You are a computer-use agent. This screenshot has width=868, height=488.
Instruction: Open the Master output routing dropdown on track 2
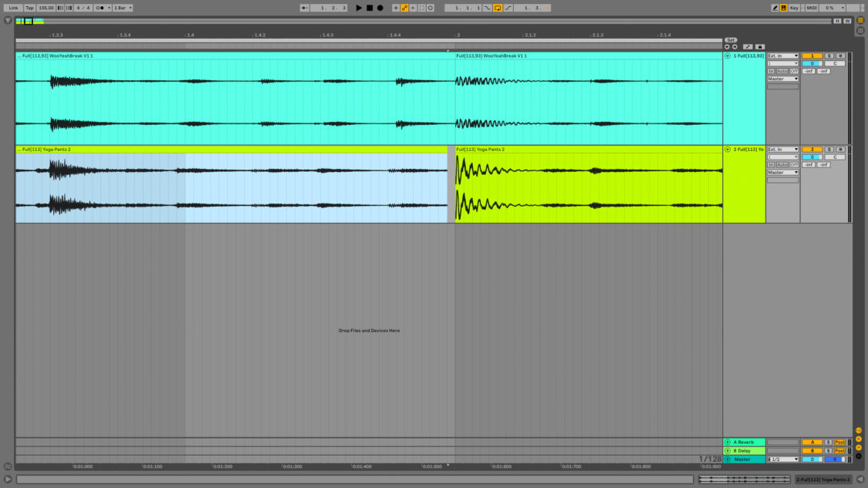782,172
